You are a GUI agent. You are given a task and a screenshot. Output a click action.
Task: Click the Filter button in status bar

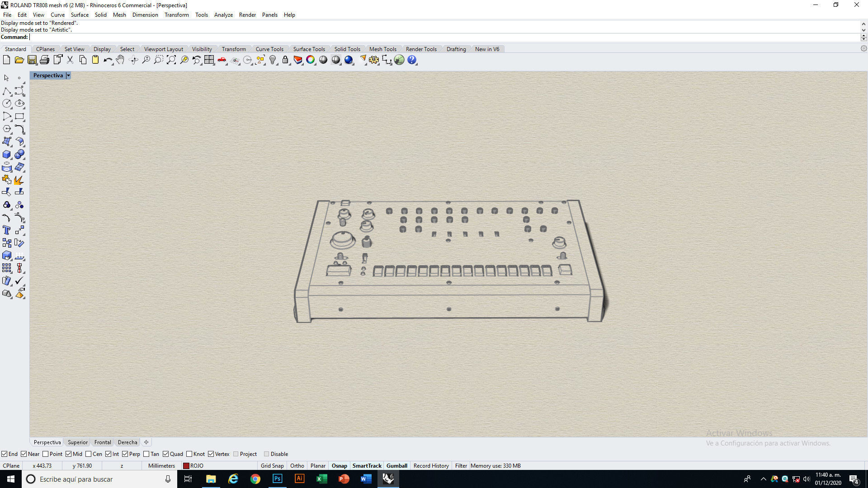pyautogui.click(x=461, y=466)
